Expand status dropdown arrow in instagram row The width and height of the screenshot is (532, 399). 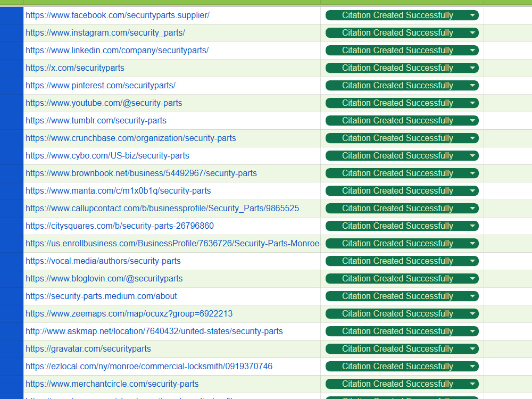pyautogui.click(x=472, y=33)
